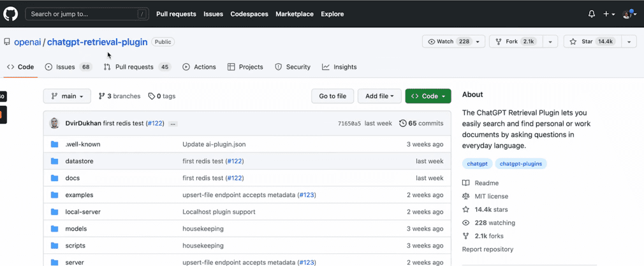
Task: Open the MIT license link
Action: (485, 196)
